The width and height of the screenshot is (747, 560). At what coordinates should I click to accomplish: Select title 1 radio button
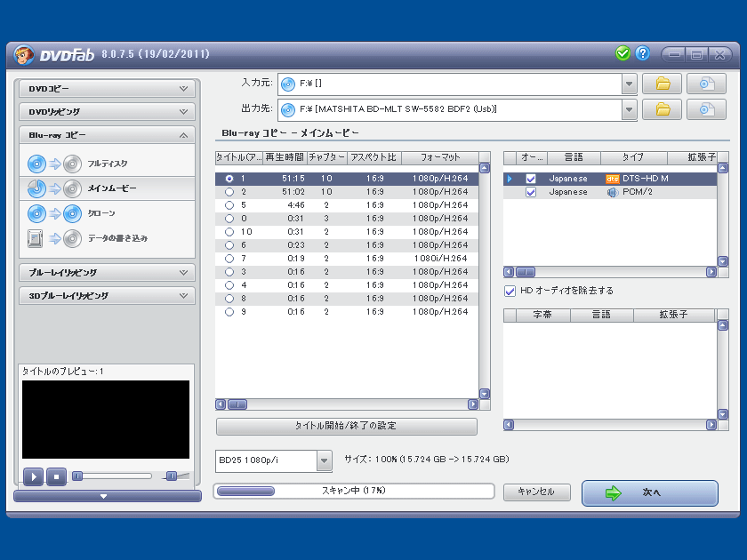[229, 179]
